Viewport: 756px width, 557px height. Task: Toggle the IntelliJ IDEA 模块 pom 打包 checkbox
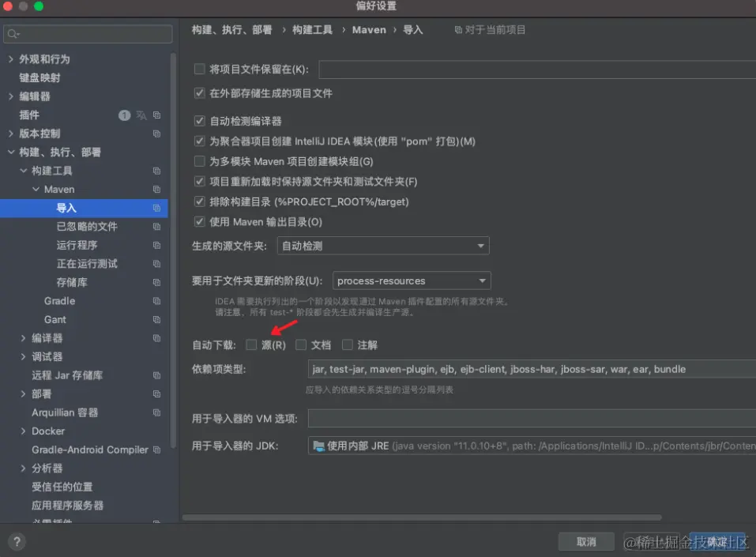point(199,141)
